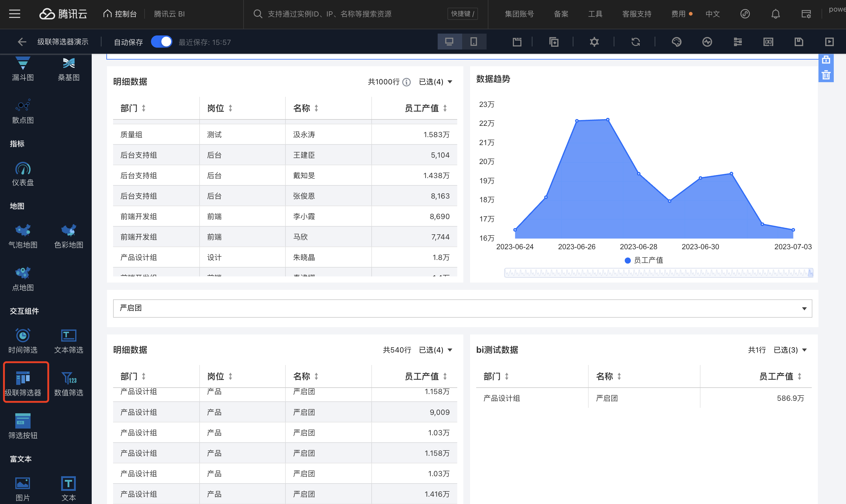This screenshot has width=846, height=504.
Task: Switch to mobile layout view
Action: (474, 42)
